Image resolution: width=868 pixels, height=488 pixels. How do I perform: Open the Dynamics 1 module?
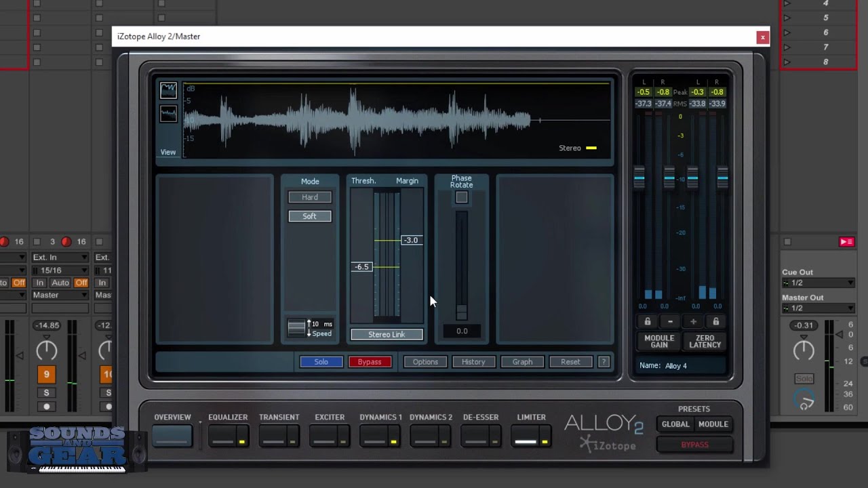coord(374,436)
